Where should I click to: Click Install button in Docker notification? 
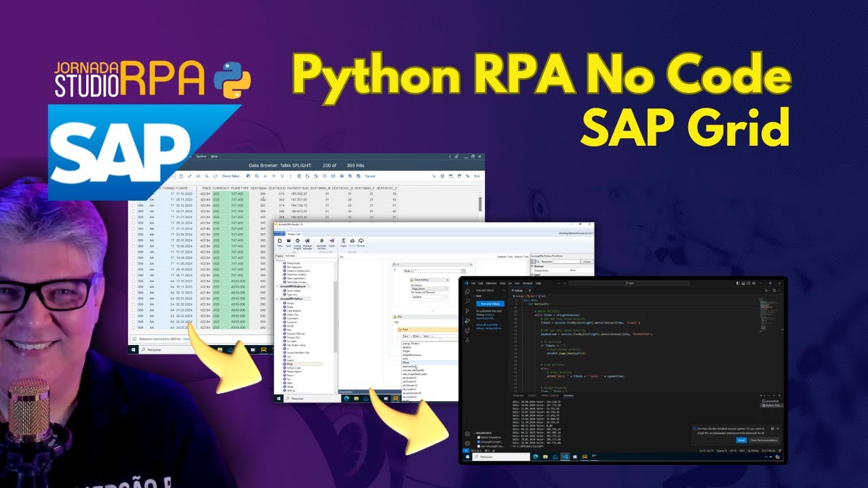point(741,440)
